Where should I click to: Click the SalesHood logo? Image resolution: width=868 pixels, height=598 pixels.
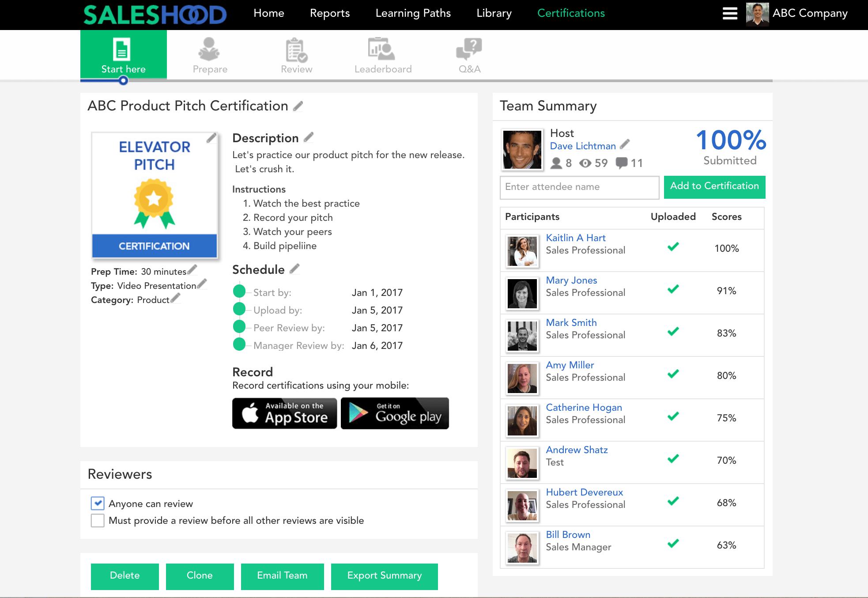pyautogui.click(x=155, y=15)
